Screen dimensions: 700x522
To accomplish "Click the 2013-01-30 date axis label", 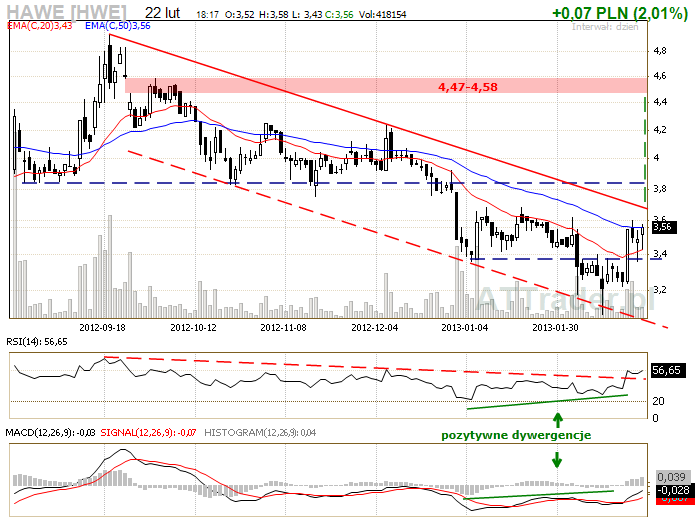I will coord(555,328).
